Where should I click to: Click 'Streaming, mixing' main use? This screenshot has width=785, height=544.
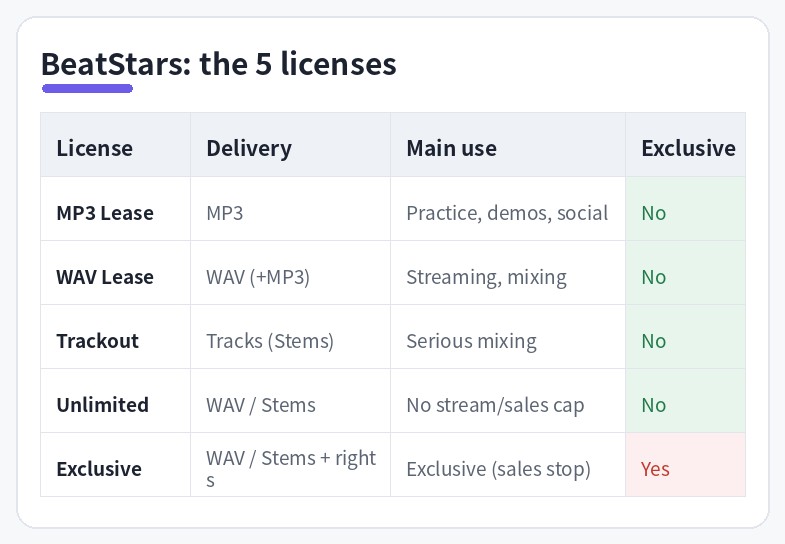487,277
